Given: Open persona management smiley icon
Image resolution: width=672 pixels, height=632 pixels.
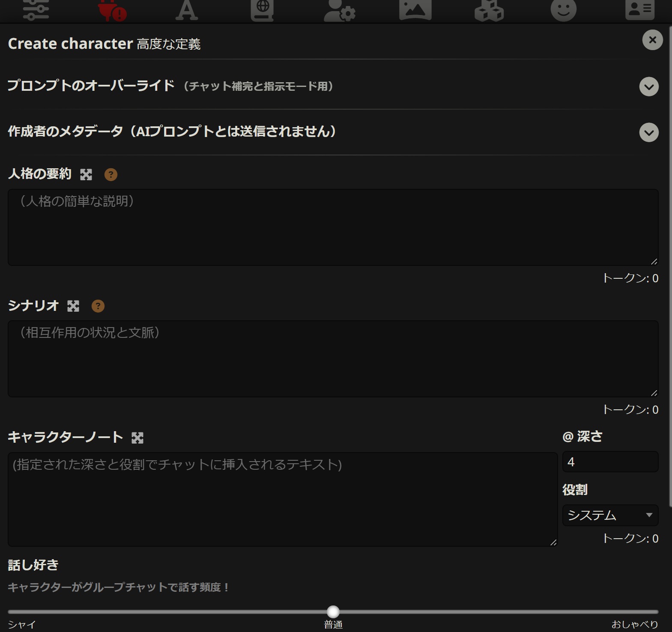Looking at the screenshot, I should point(563,10).
